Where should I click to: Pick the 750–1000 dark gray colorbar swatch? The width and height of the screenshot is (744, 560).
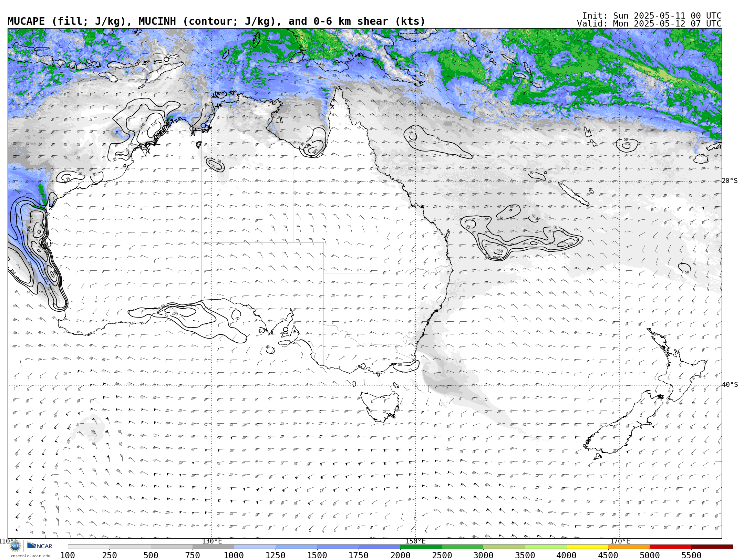pyautogui.click(x=213, y=547)
